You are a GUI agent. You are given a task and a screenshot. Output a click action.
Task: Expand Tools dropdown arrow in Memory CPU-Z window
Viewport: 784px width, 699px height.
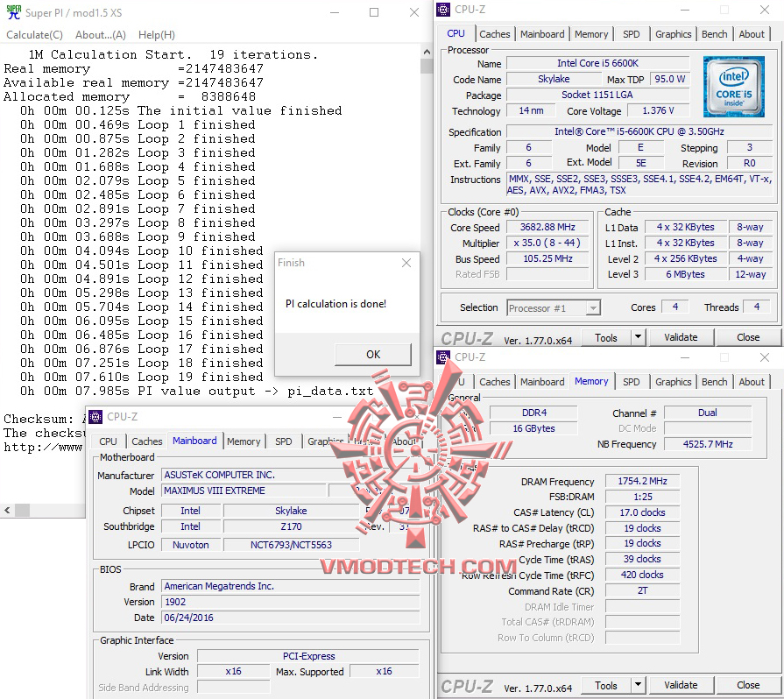[x=638, y=685]
